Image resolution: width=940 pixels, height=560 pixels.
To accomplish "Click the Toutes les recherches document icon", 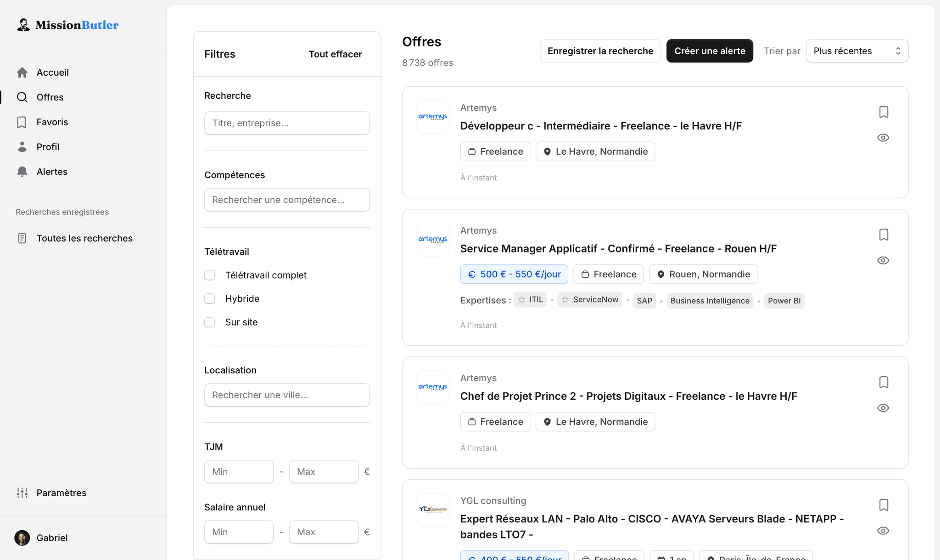I will tap(22, 238).
